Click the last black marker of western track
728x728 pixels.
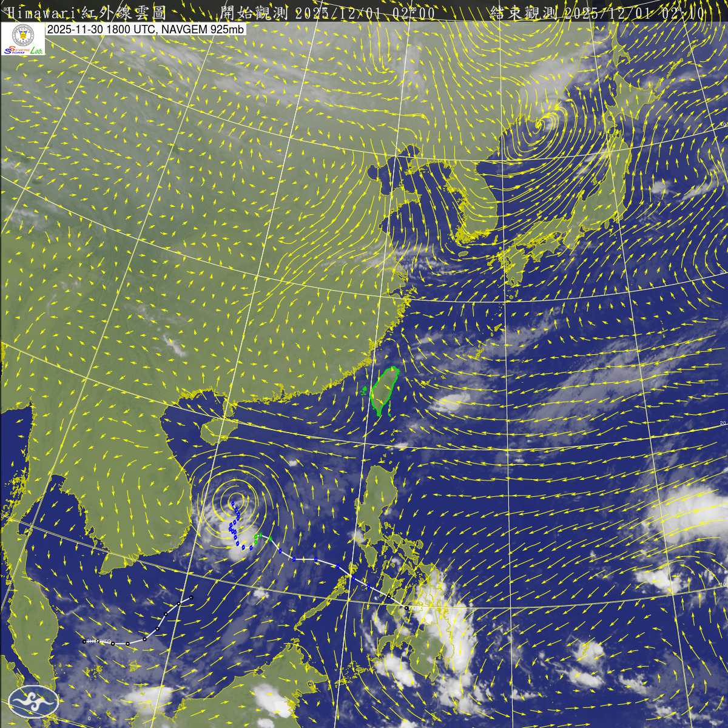point(191,598)
